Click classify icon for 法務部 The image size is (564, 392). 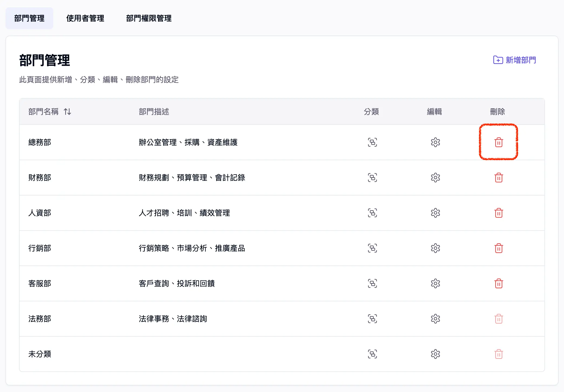372,319
